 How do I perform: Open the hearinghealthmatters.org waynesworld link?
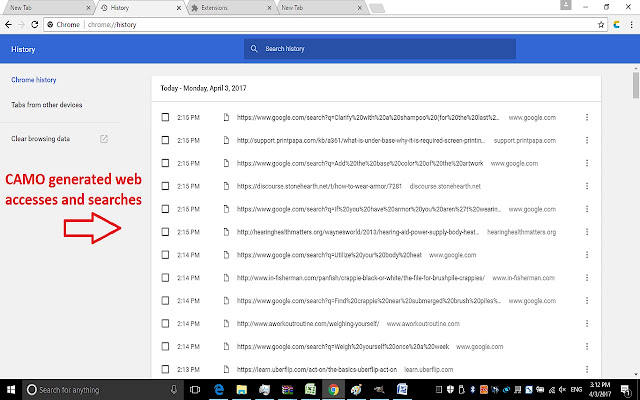coord(358,232)
